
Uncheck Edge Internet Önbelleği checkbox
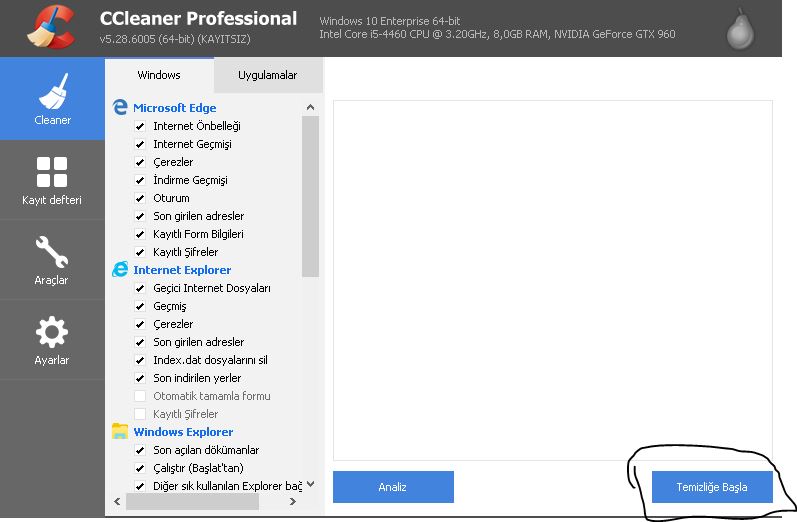point(140,126)
